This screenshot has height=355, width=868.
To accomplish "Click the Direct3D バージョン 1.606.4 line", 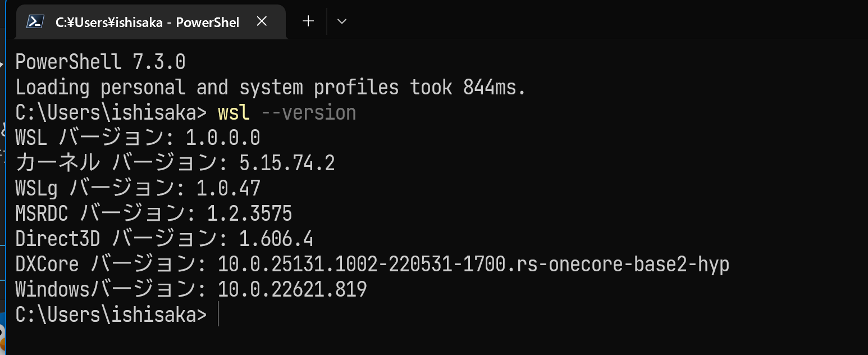I will (164, 239).
